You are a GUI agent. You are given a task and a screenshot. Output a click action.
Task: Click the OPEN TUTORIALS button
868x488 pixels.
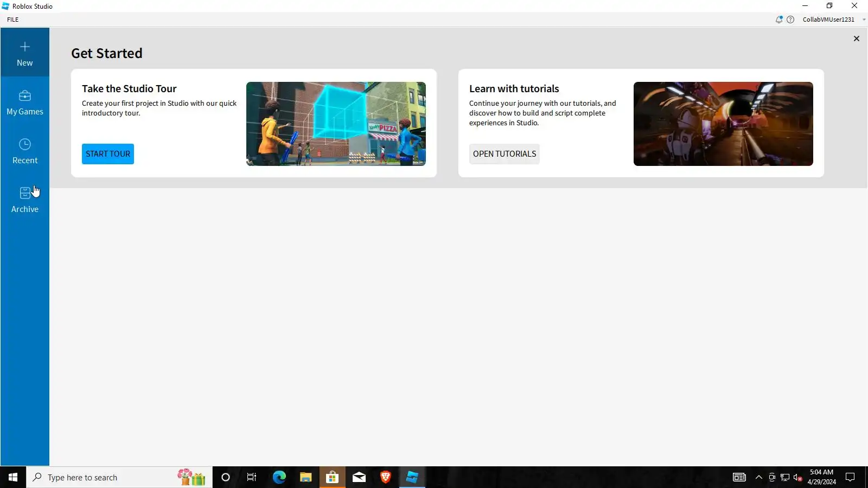click(x=505, y=154)
